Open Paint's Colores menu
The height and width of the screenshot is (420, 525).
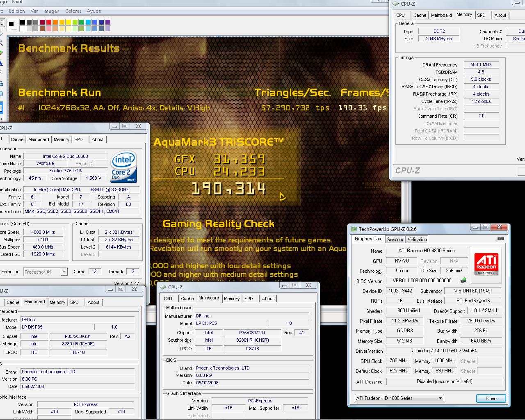point(73,11)
